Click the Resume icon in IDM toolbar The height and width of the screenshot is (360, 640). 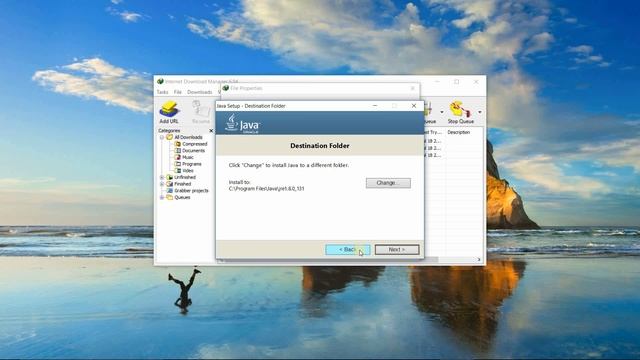pyautogui.click(x=201, y=112)
